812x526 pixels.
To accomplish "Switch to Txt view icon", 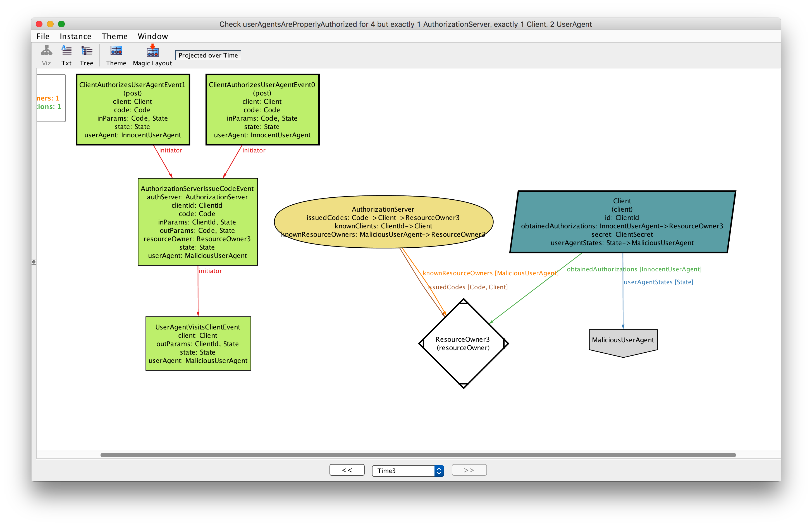I will pyautogui.click(x=66, y=51).
